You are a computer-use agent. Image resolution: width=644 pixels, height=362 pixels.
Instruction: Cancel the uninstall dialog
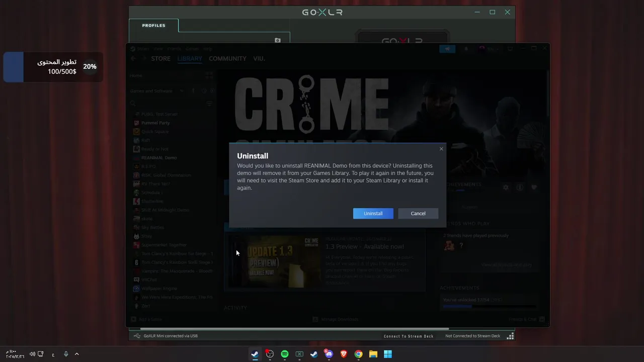pos(418,213)
